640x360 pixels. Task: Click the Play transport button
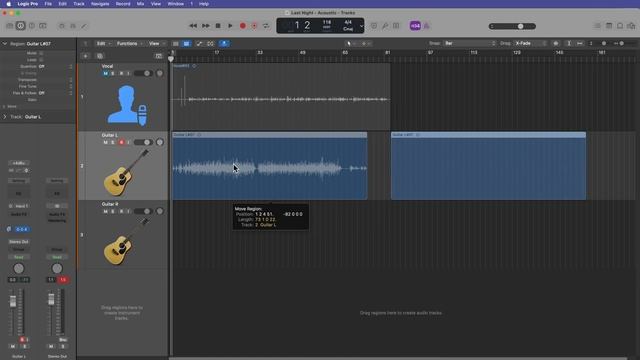pos(230,26)
